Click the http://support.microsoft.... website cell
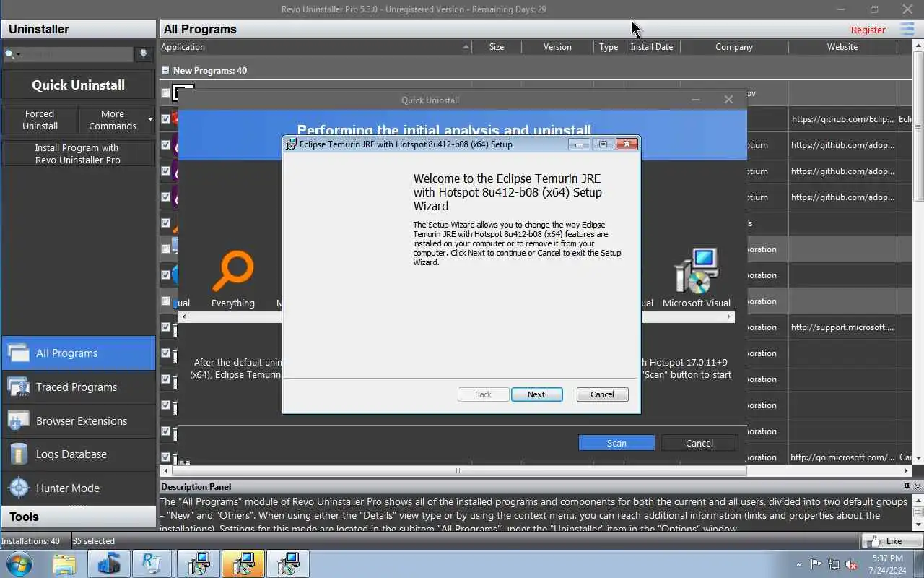 tap(842, 327)
